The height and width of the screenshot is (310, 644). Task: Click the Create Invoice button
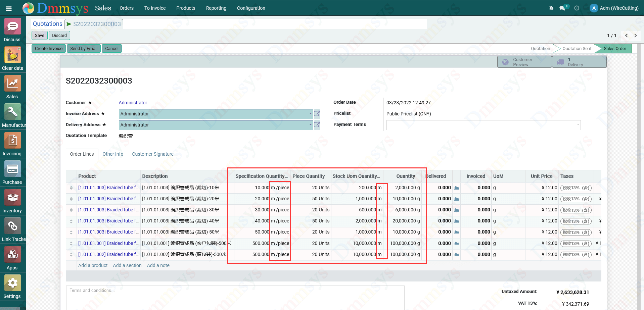tap(49, 49)
